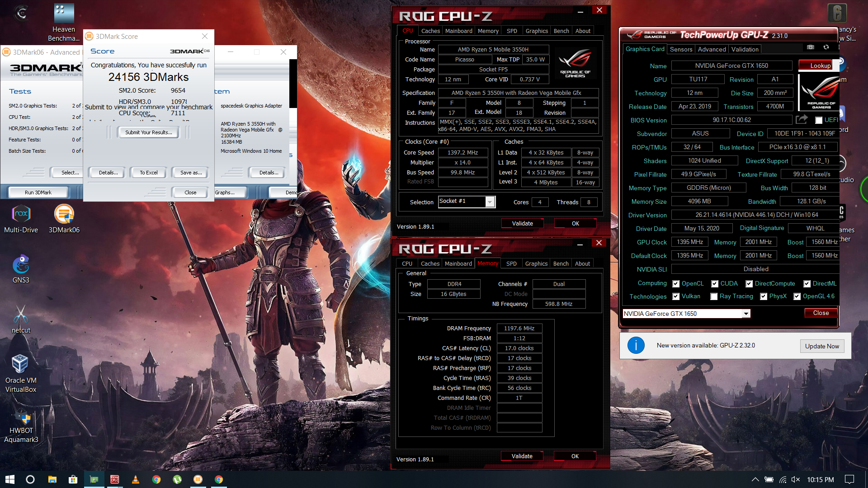Click the CPU Name field AMD Ryzen 5 Mobile 3550H
The height and width of the screenshot is (488, 868).
pyautogui.click(x=493, y=49)
